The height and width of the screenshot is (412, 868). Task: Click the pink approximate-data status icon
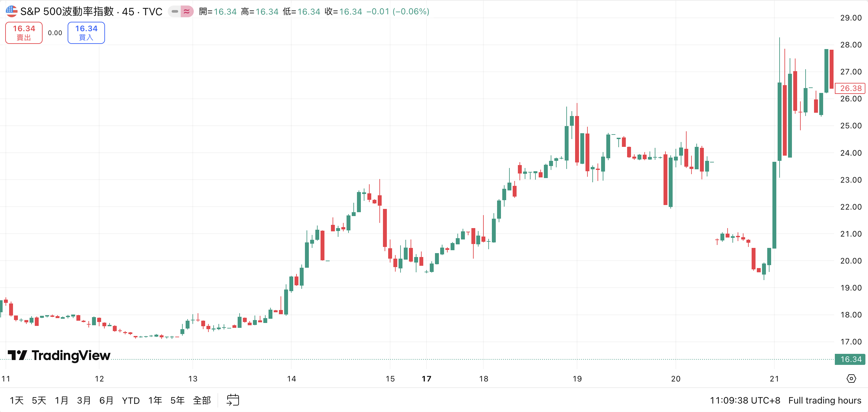(x=187, y=11)
